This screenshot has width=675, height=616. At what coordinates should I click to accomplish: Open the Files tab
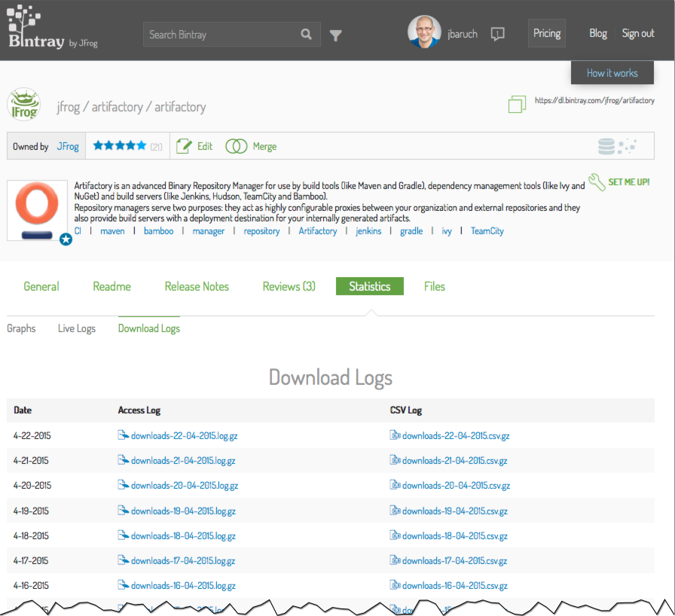[x=435, y=286]
